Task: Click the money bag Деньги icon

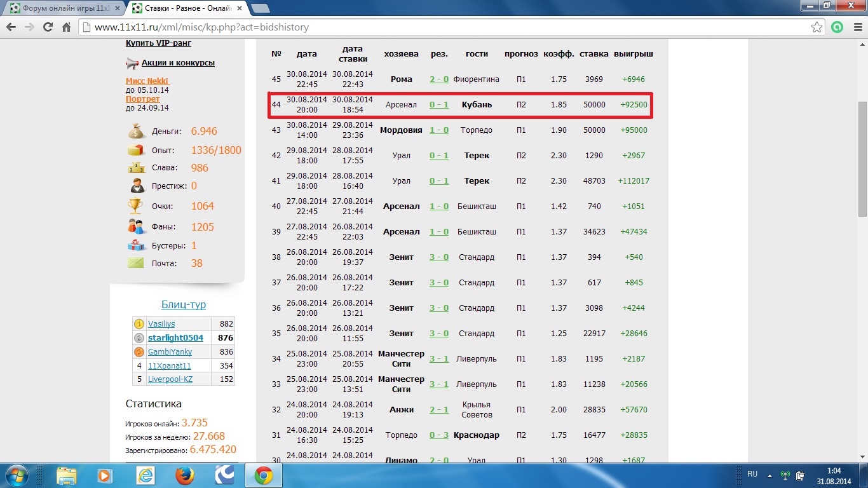Action: (x=136, y=132)
